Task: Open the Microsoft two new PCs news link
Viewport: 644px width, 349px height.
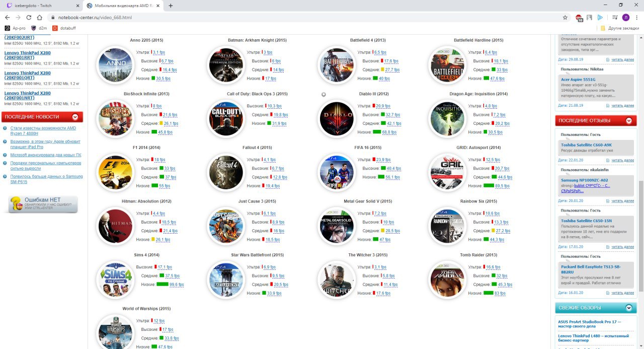Action: coord(46,155)
